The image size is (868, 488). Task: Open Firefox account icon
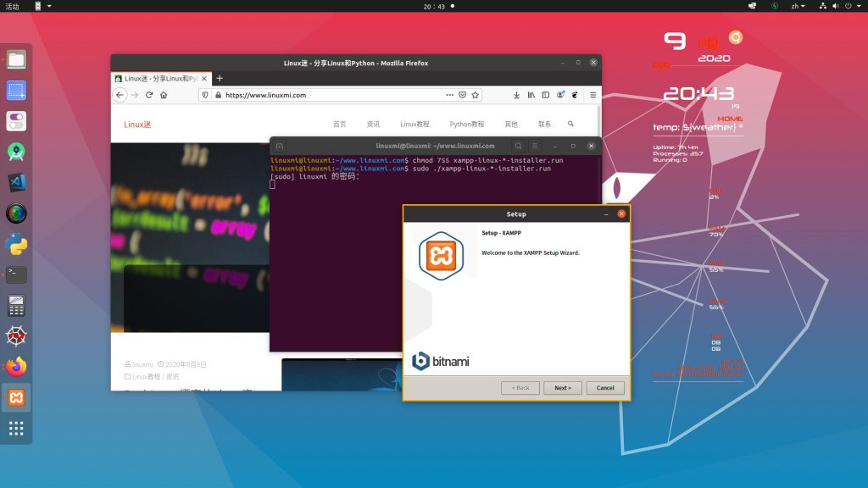pos(560,95)
